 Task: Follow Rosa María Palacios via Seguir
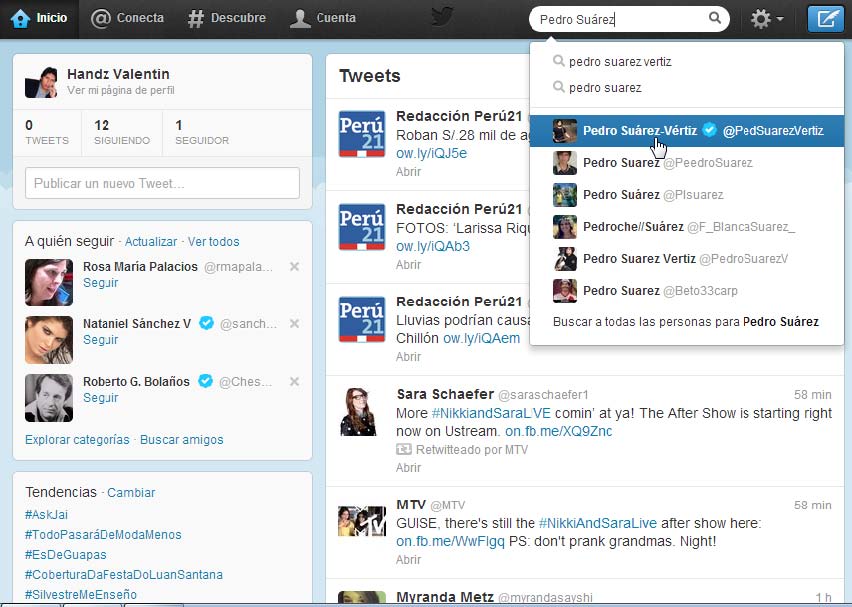click(x=100, y=283)
